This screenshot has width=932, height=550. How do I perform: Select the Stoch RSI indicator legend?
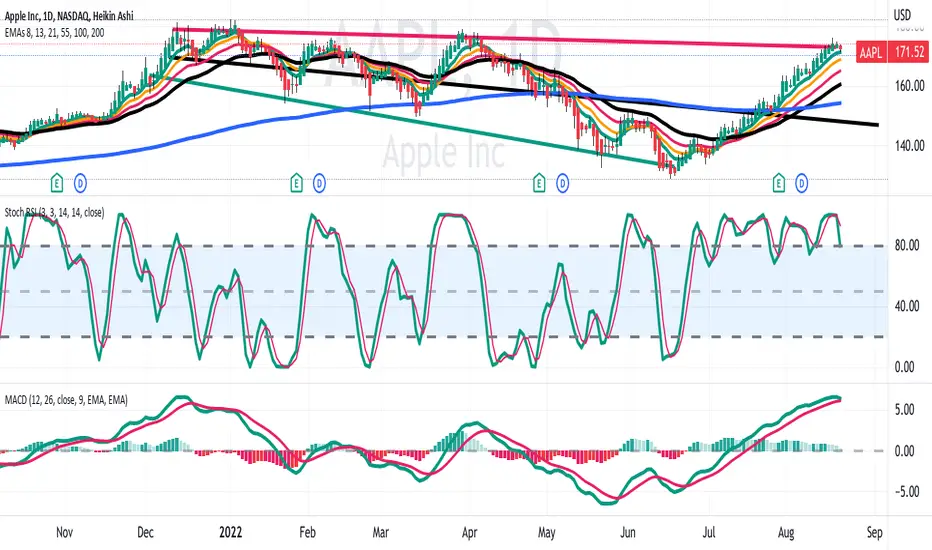[54, 212]
